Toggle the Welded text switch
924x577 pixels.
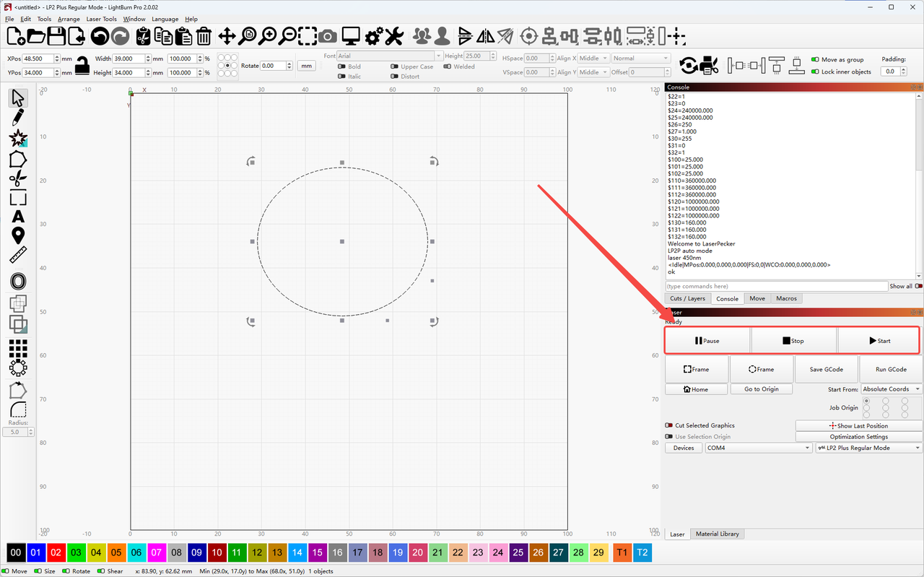coord(447,66)
